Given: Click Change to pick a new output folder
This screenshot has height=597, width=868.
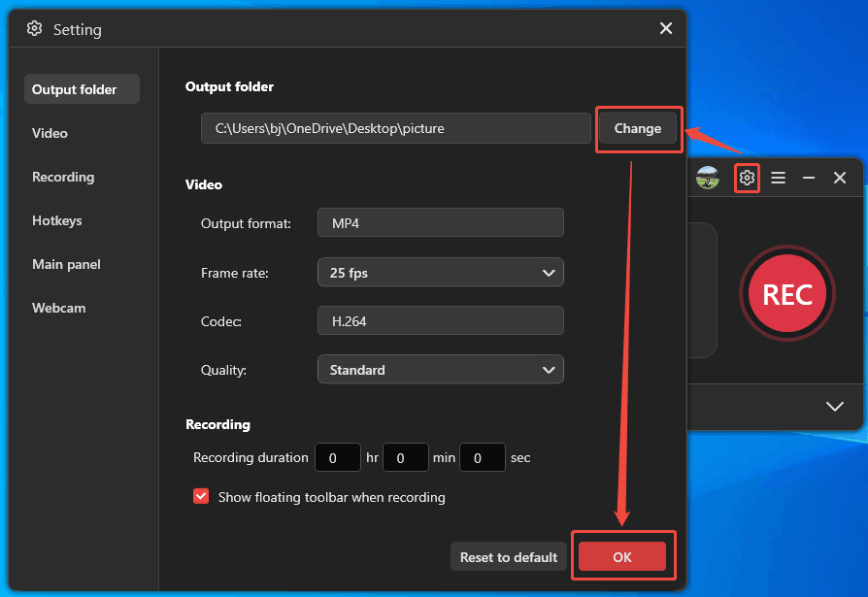Looking at the screenshot, I should pos(638,128).
